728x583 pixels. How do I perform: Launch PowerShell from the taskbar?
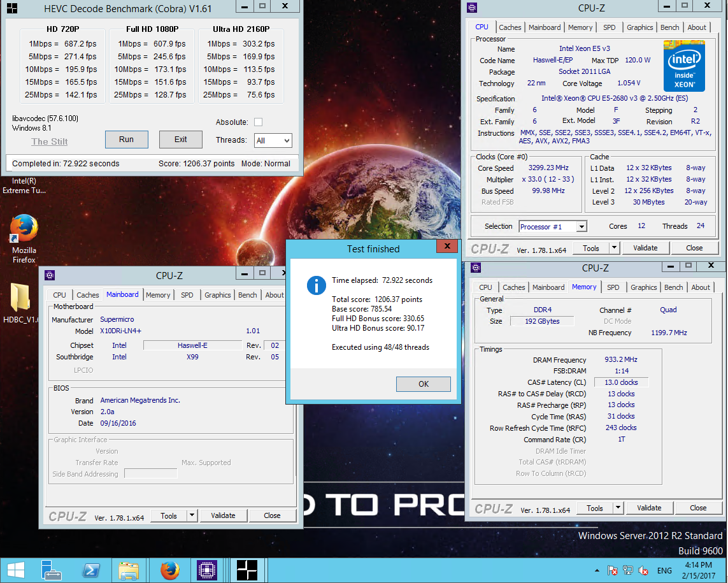point(91,570)
